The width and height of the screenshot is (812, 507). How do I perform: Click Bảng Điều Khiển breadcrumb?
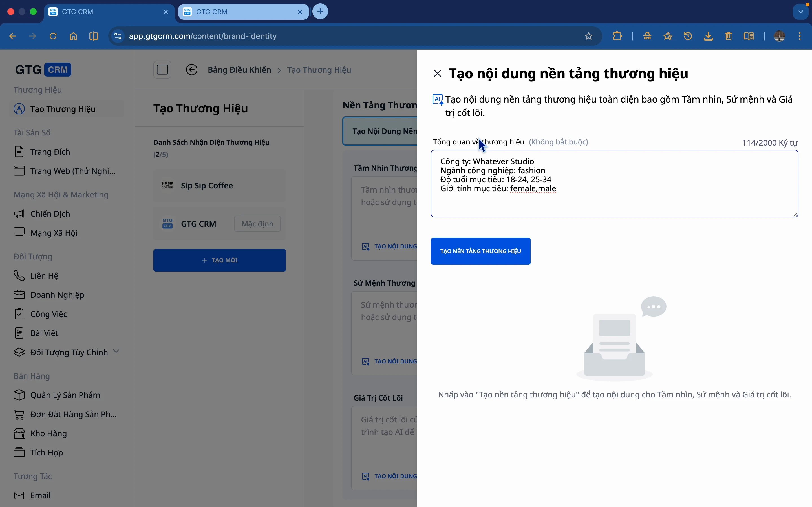[239, 70]
